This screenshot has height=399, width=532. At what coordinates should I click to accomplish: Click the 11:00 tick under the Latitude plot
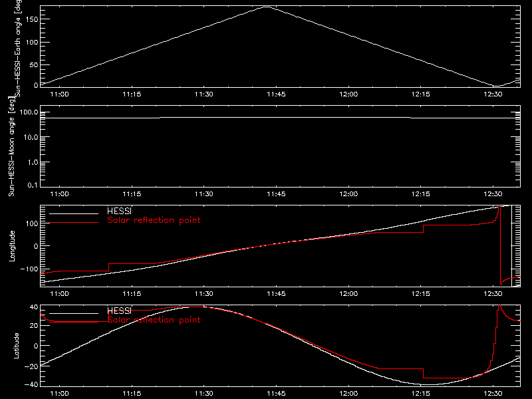coord(59,394)
